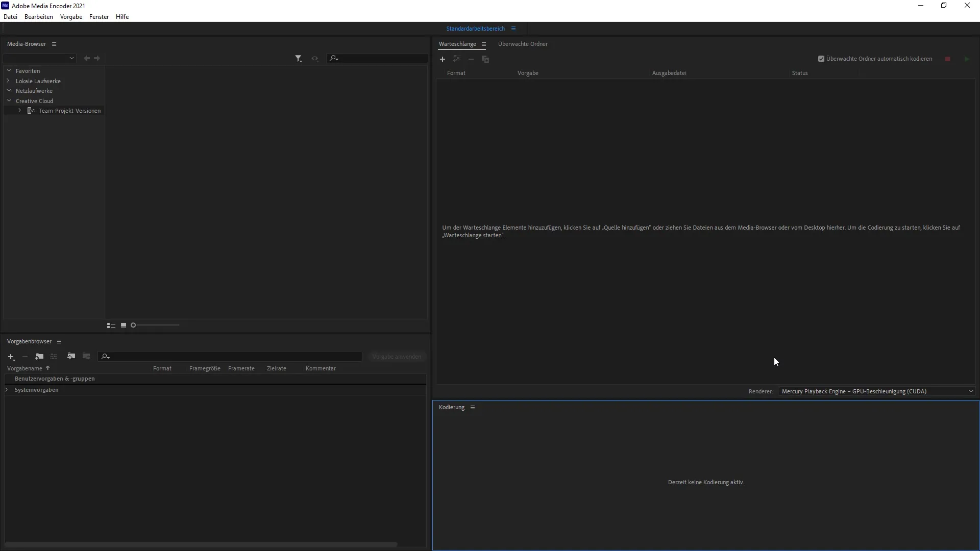Image resolution: width=980 pixels, height=551 pixels.
Task: Click the Vorgabenbrowser search field
Action: pos(230,356)
